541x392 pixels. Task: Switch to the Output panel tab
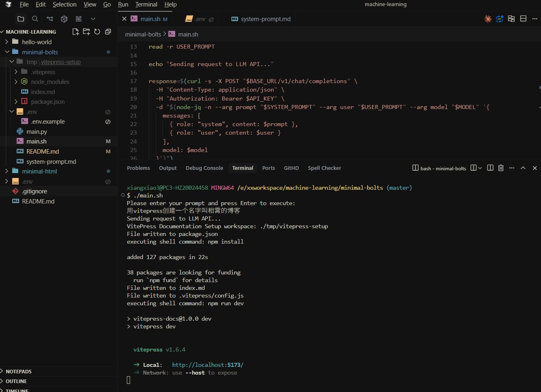click(168, 168)
